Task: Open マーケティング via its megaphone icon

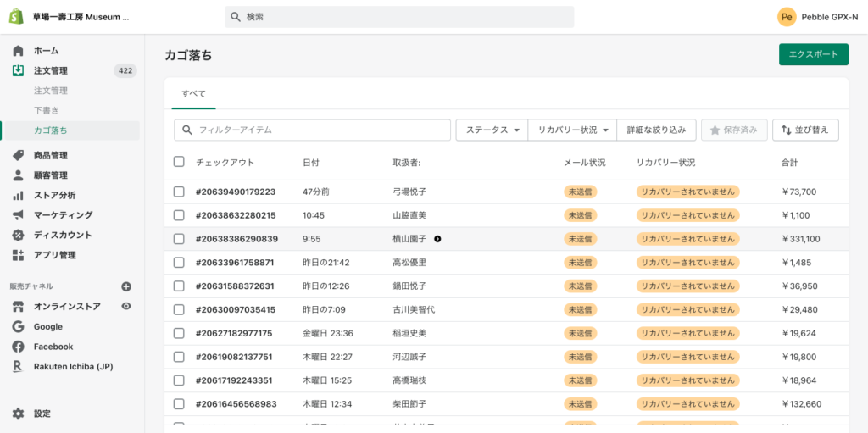Action: coord(18,215)
